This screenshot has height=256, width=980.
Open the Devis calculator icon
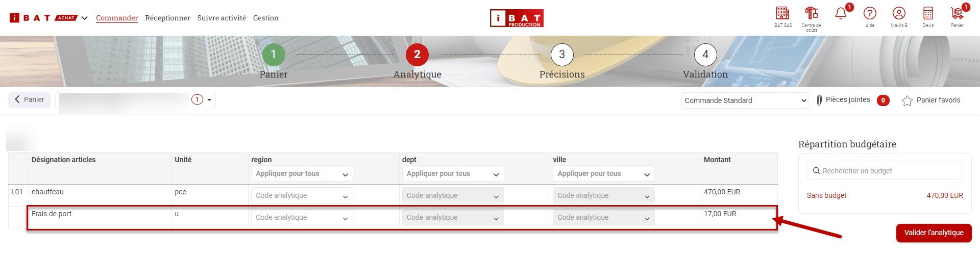(x=928, y=14)
